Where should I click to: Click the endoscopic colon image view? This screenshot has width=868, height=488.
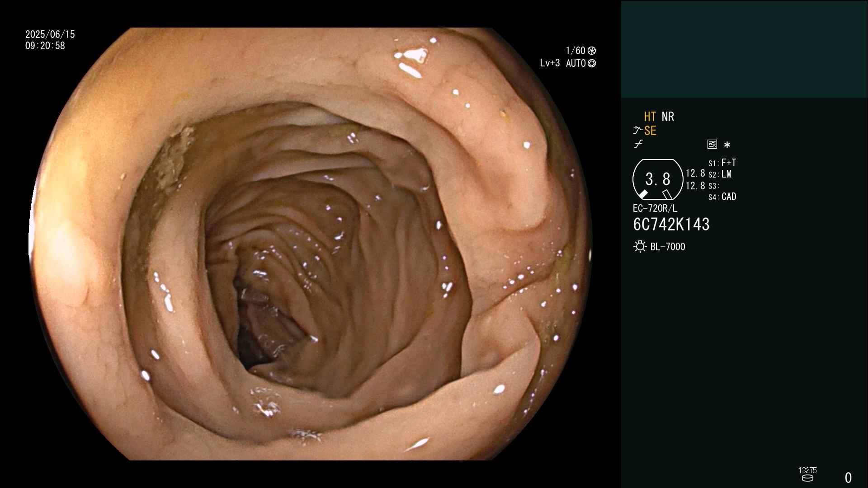[311, 244]
